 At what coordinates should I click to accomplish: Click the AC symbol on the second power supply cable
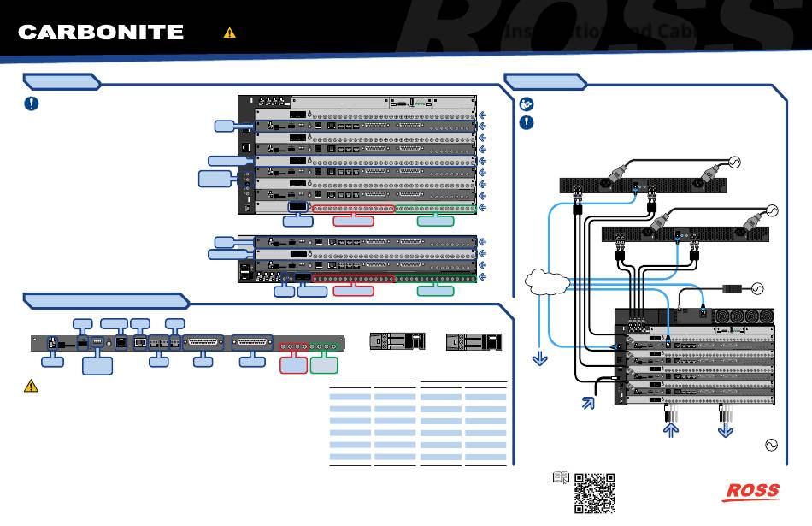pos(772,210)
